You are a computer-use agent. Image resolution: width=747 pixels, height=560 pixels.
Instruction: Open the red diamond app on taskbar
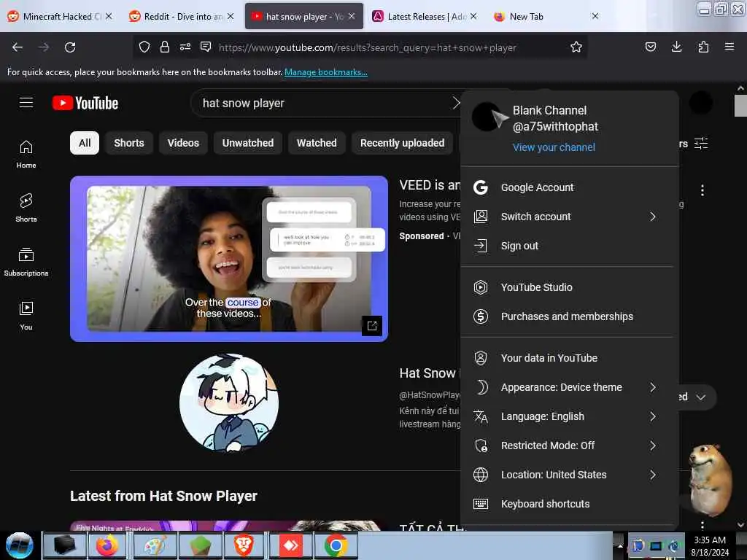coord(290,545)
